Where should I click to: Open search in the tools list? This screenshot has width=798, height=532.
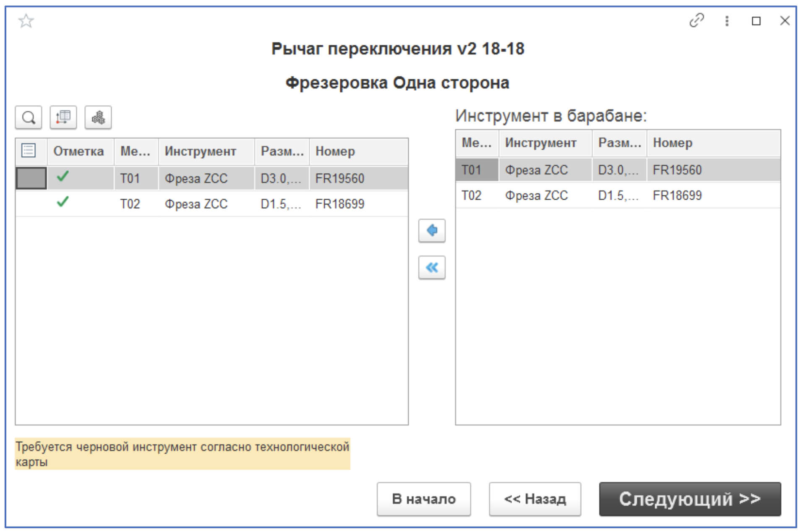[x=28, y=118]
